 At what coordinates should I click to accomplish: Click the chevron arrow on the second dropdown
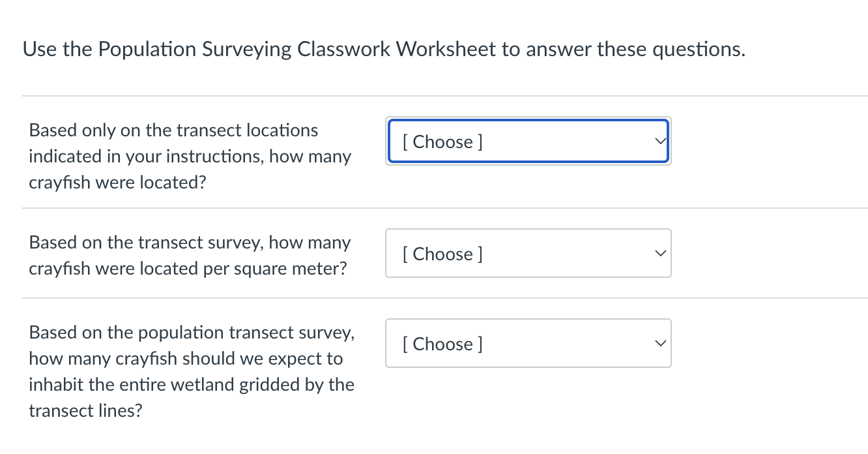click(x=659, y=253)
